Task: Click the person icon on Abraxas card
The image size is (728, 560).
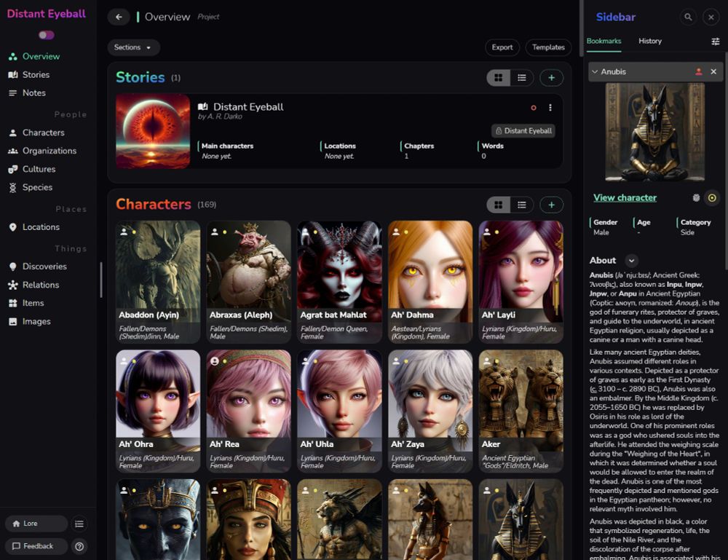Action: 215,232
